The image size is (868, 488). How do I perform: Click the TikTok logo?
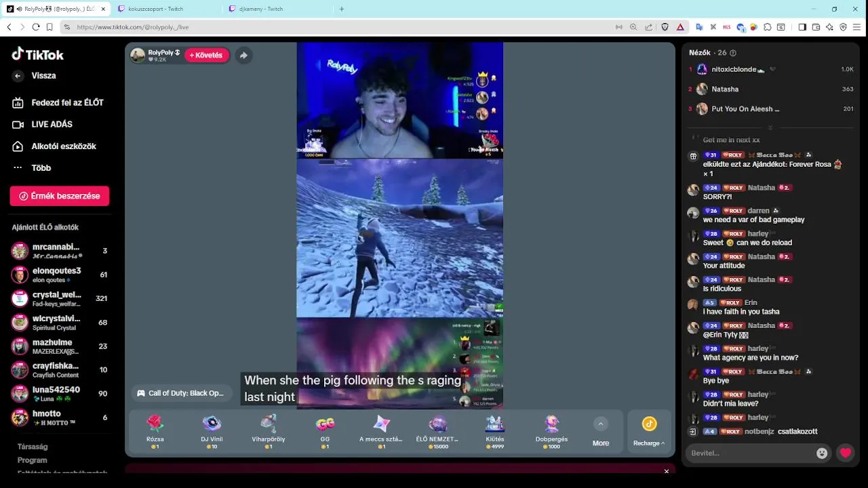tap(38, 54)
